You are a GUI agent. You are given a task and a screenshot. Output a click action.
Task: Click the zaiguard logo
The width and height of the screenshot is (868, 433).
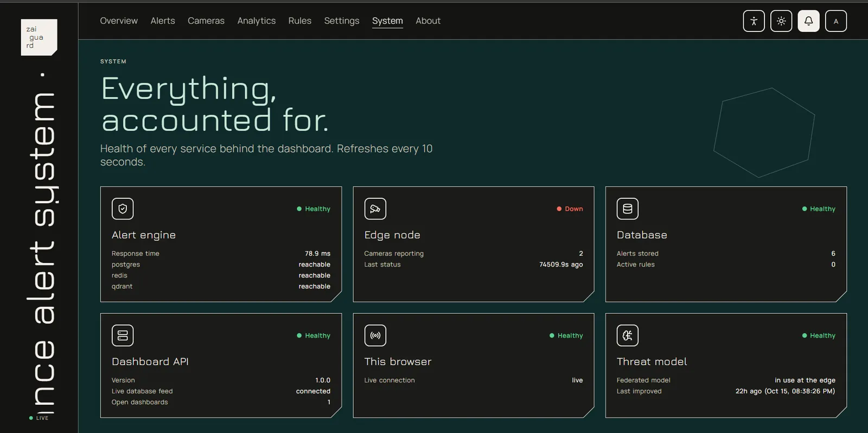39,37
